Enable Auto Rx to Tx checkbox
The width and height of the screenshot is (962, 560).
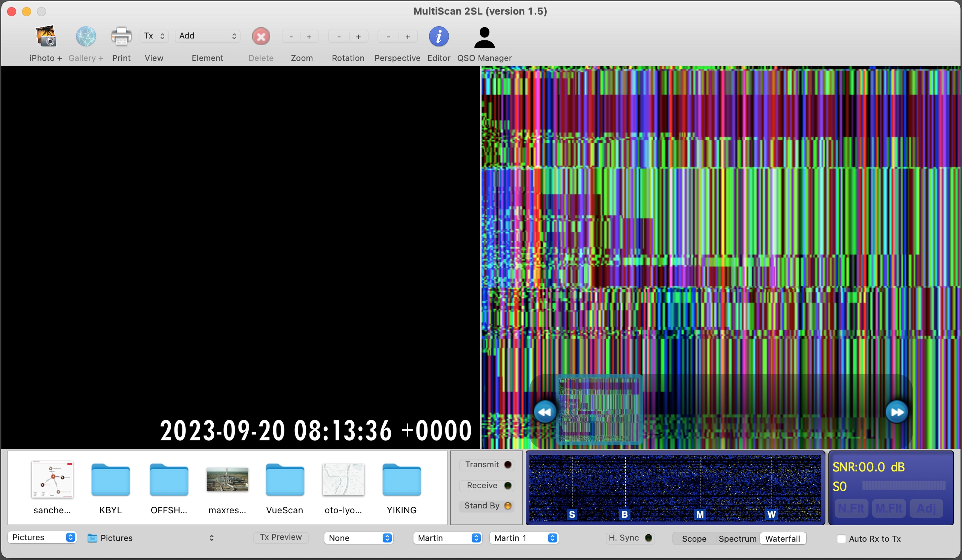(x=842, y=539)
